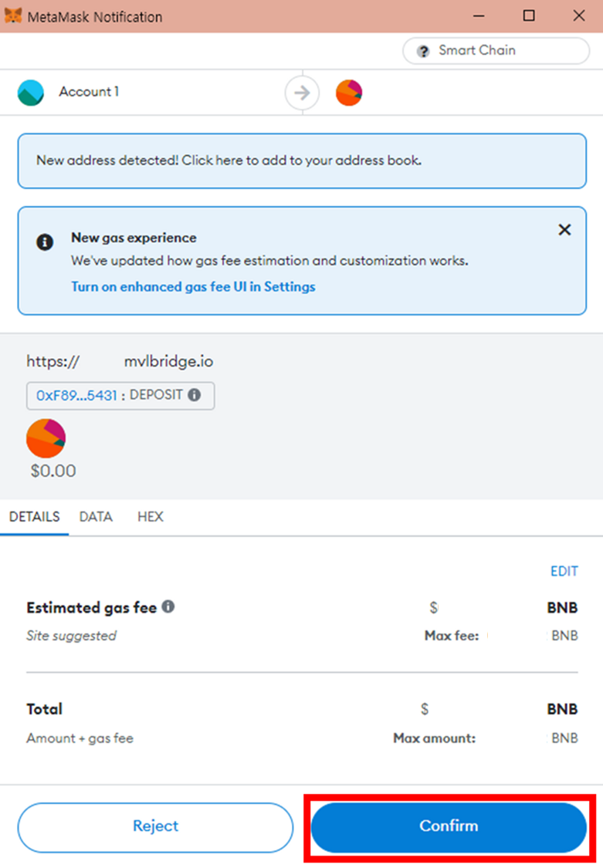This screenshot has height=868, width=603.
Task: Open the HEX tab
Action: click(151, 517)
